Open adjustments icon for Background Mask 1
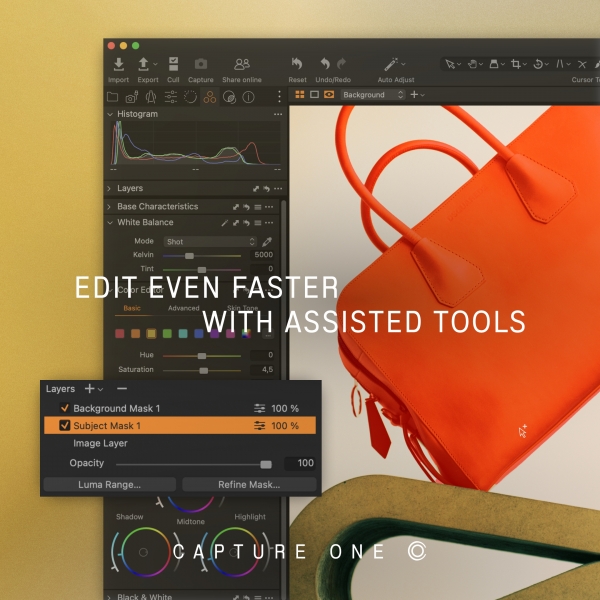The height and width of the screenshot is (600, 600). pyautogui.click(x=259, y=408)
